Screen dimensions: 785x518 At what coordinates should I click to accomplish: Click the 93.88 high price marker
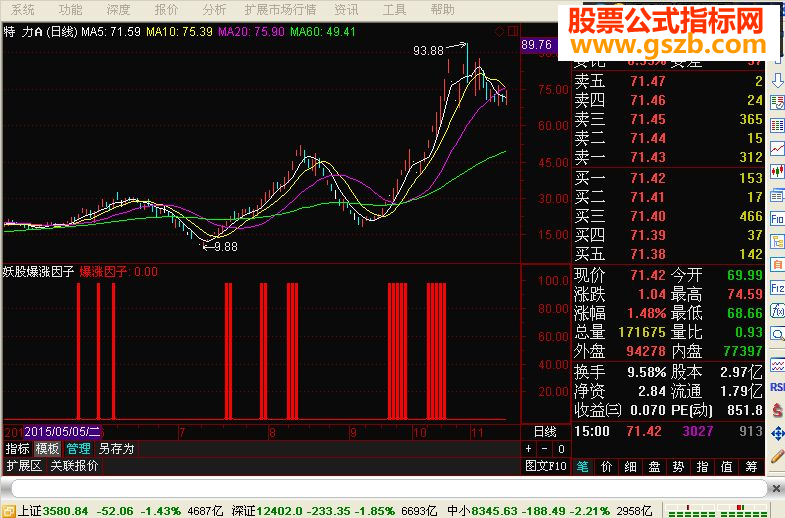(x=429, y=51)
